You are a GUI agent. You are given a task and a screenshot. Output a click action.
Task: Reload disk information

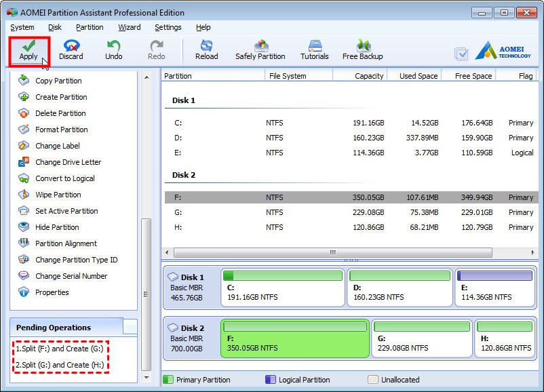pos(207,51)
